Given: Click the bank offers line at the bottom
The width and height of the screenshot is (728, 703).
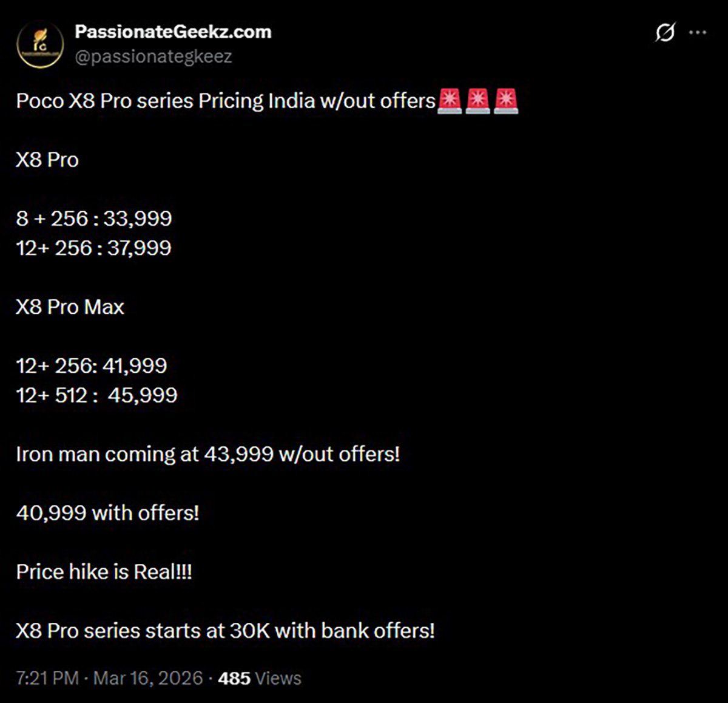Looking at the screenshot, I should 226,630.
